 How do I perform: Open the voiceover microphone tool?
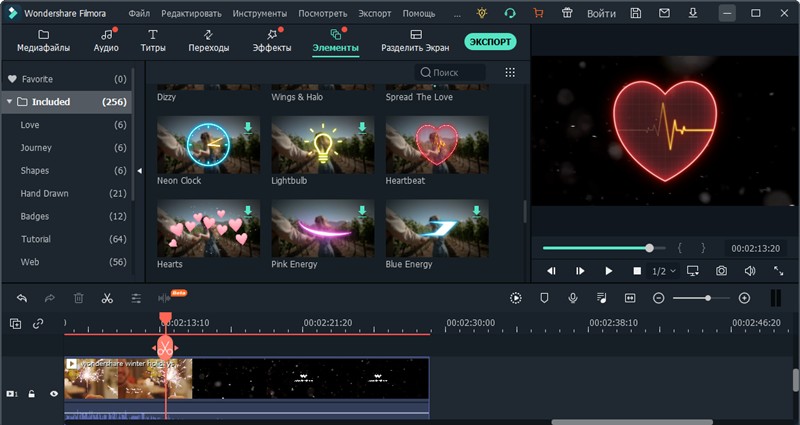point(573,298)
